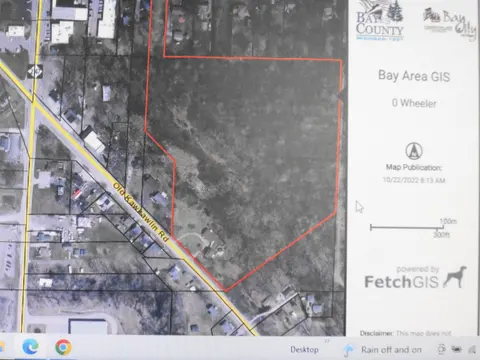Click the 10/22/2022 8:13 AM timestamp
Image resolution: width=480 pixels, height=360 pixels.
[414, 180]
